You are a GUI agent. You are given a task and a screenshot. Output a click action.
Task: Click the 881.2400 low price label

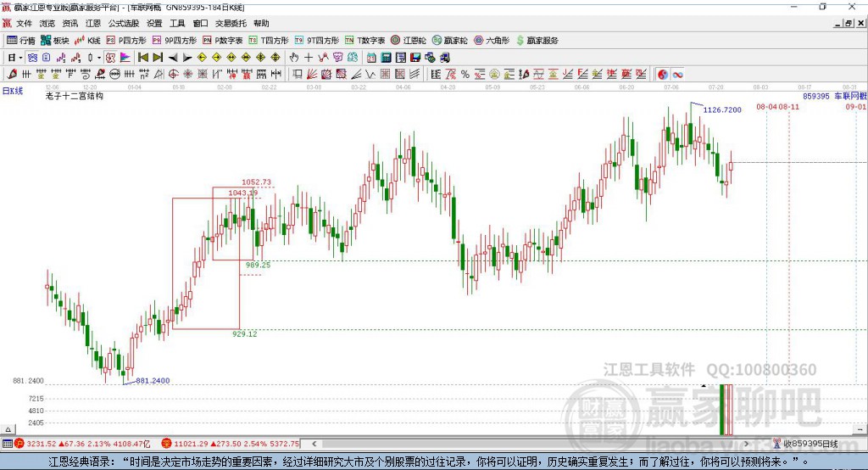pos(153,381)
